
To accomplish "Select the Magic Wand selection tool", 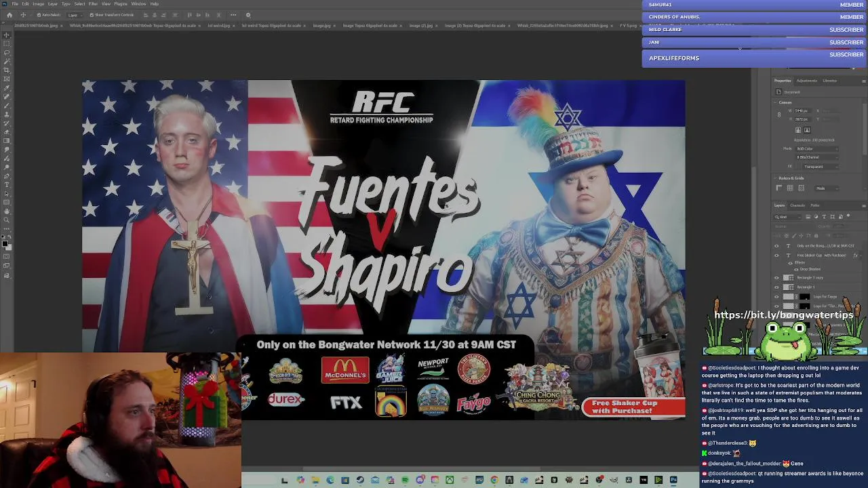I will (7, 61).
